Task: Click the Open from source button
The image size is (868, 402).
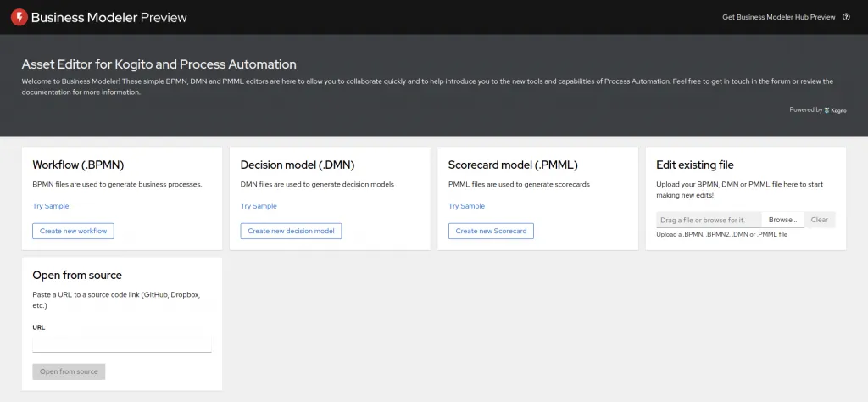Action: [69, 371]
